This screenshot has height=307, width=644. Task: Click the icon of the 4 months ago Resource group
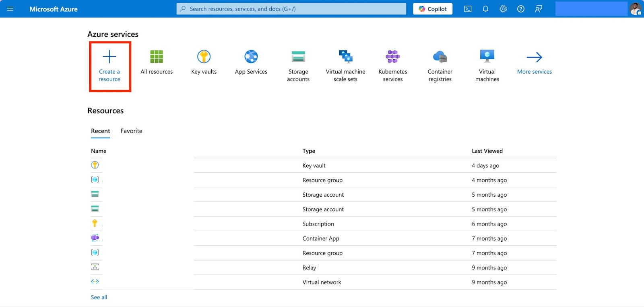click(95, 179)
